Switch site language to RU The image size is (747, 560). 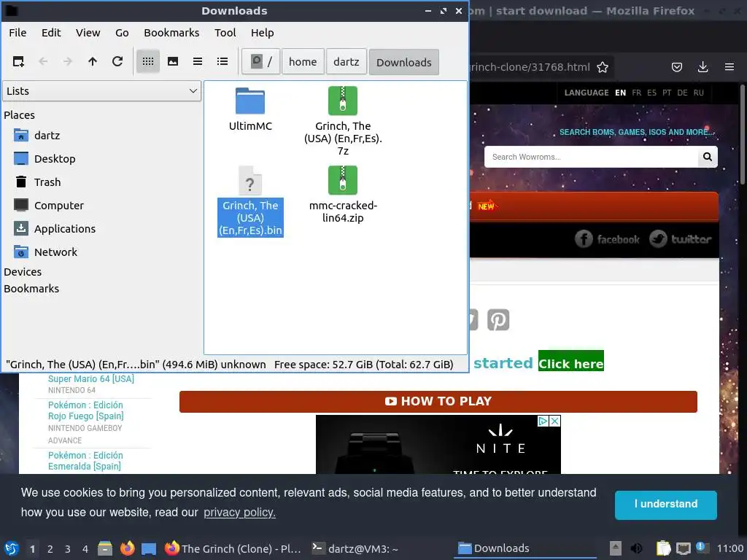coord(698,93)
